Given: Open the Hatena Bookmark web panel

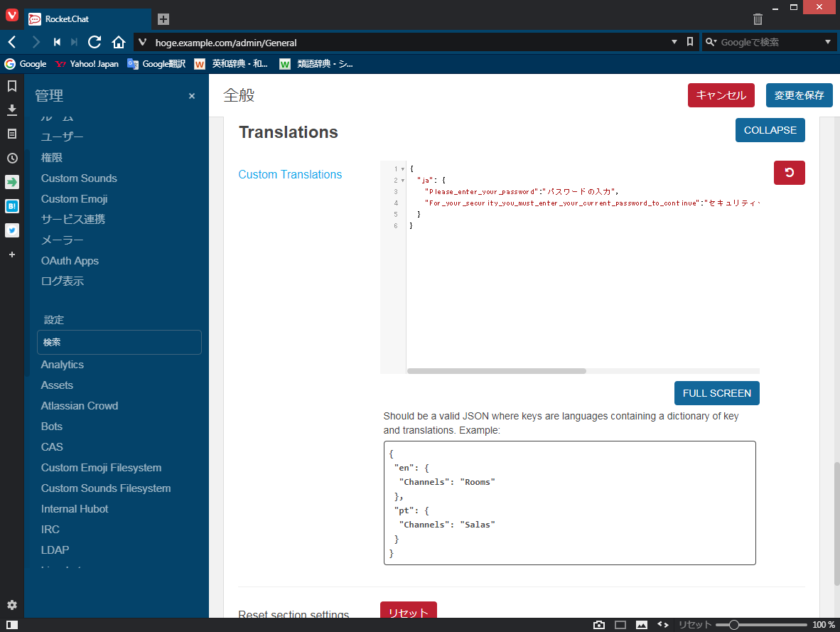Looking at the screenshot, I should pos(11,206).
